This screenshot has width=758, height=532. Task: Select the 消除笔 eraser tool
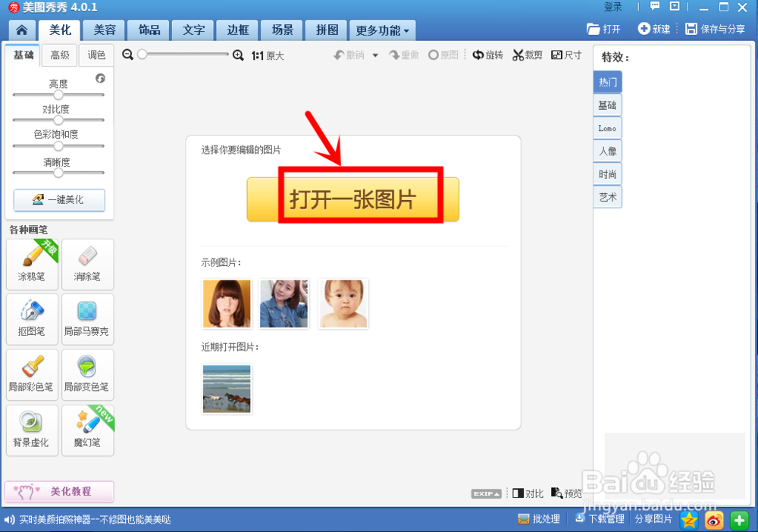[87, 264]
